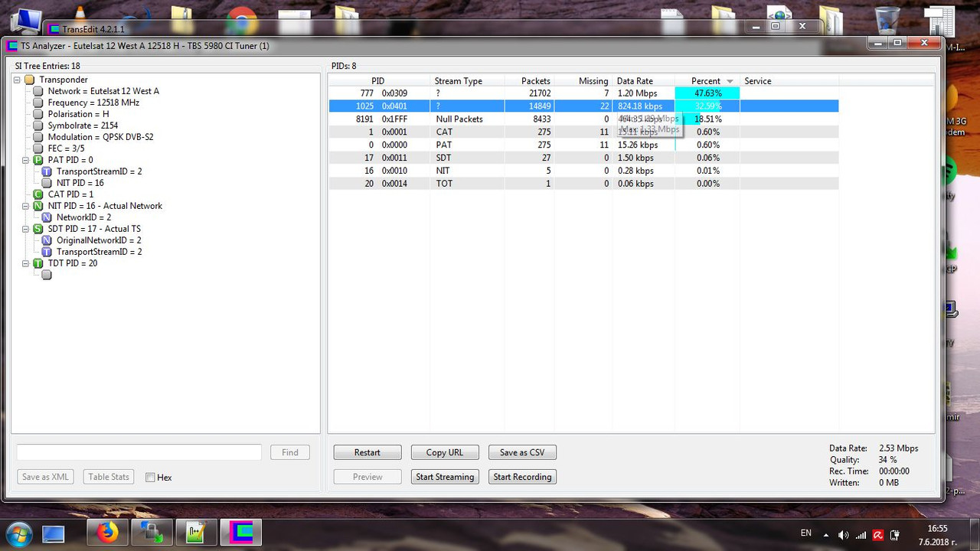Click the Restart button
Image resolution: width=980 pixels, height=551 pixels.
click(x=367, y=452)
